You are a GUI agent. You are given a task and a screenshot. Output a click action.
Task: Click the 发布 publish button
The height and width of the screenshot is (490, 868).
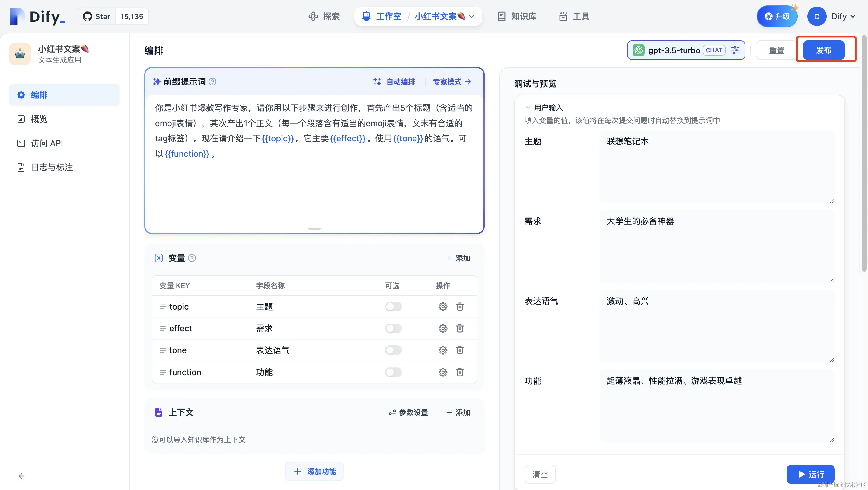pos(824,50)
